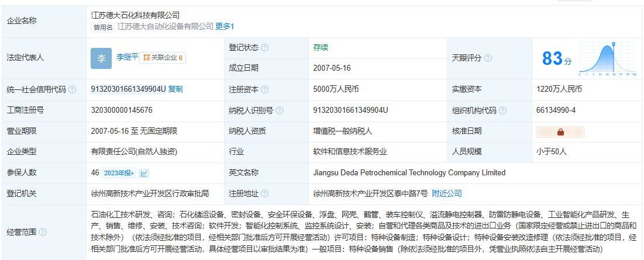This screenshot has height=260, width=644.
Task: Select business term 2007-05-16 至 无固定期限
Action: click(134, 131)
